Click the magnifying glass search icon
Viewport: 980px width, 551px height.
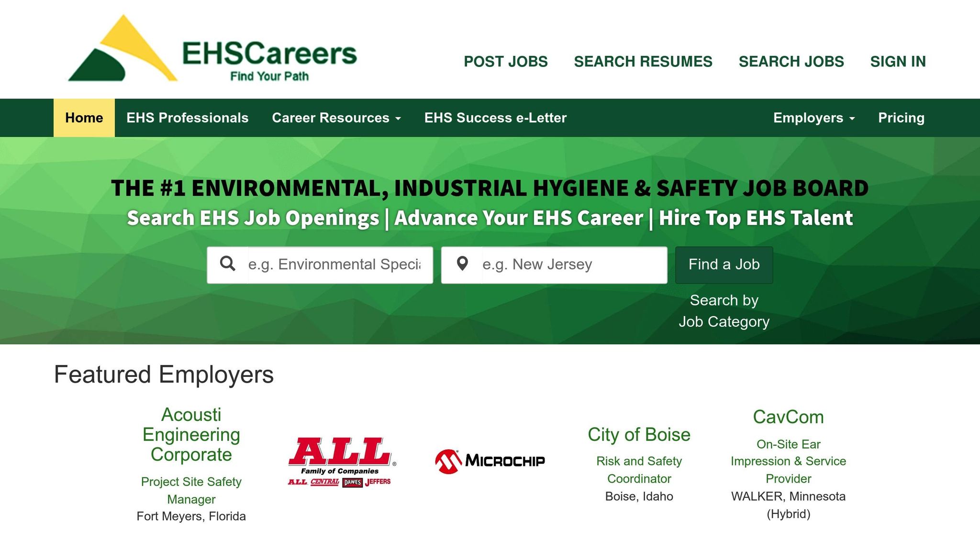pos(228,264)
